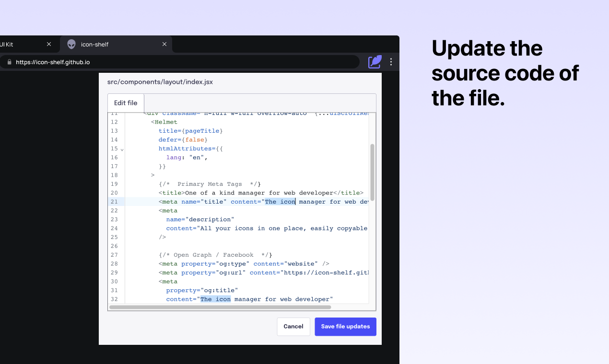Click the feather extension icon in browser toolbar
Viewport: 609px width, 364px height.
pos(375,62)
